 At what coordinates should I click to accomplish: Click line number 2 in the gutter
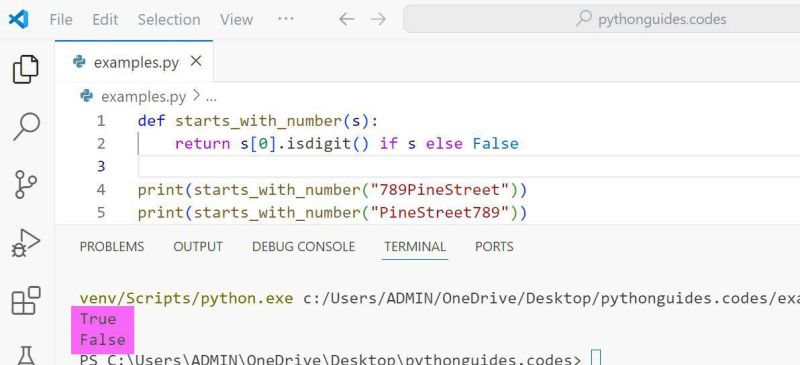point(101,143)
